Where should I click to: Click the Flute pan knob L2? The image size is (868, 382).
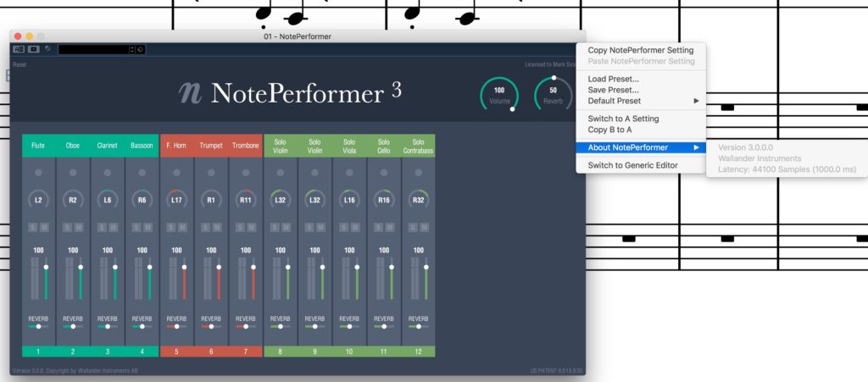(38, 200)
